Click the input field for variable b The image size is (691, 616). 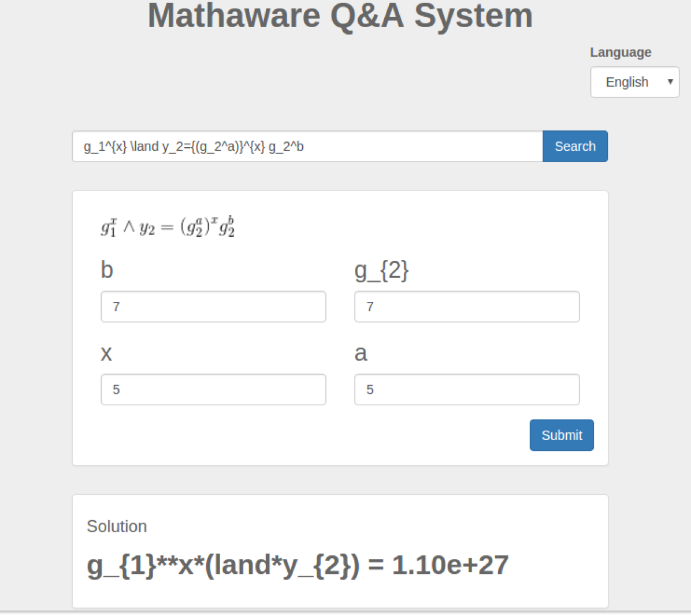coord(213,307)
